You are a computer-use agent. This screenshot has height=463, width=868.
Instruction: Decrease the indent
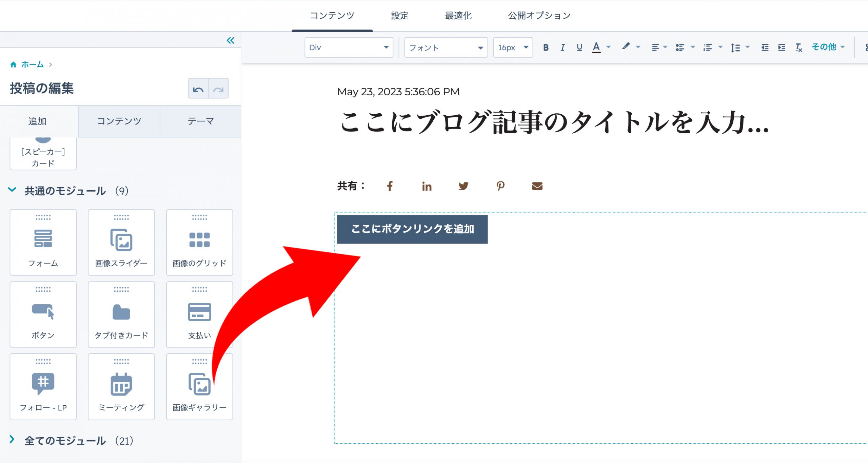tap(765, 47)
